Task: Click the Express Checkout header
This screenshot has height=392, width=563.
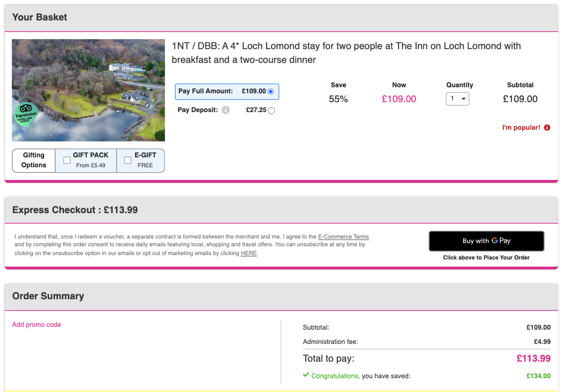Action: [x=75, y=210]
